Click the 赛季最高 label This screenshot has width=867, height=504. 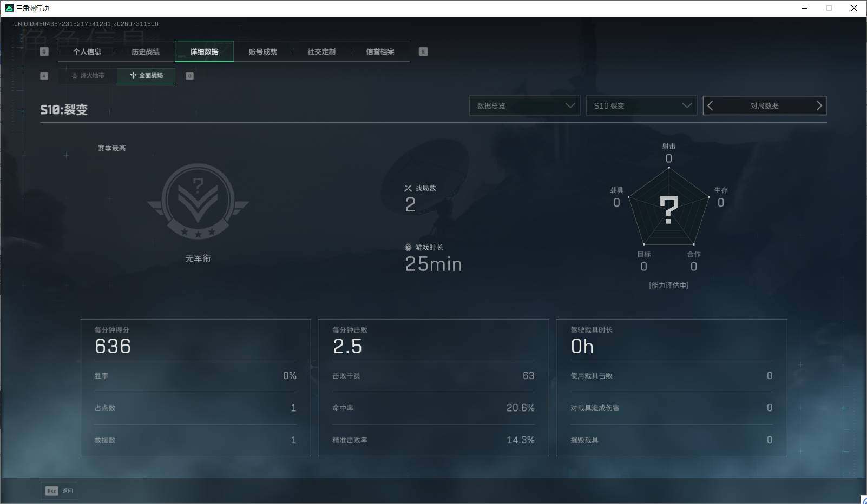point(111,148)
